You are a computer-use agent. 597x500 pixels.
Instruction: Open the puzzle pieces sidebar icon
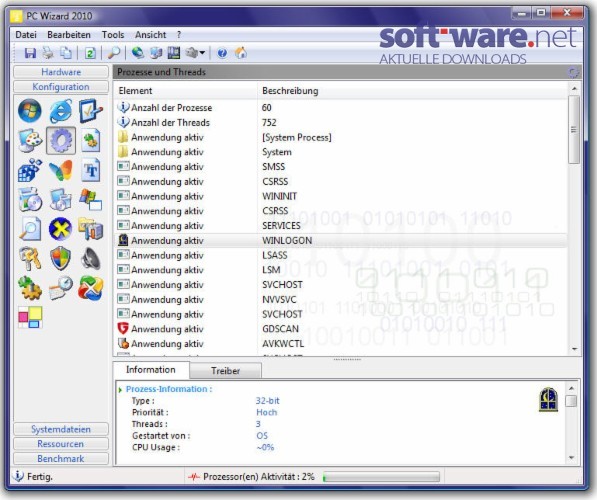(x=30, y=288)
